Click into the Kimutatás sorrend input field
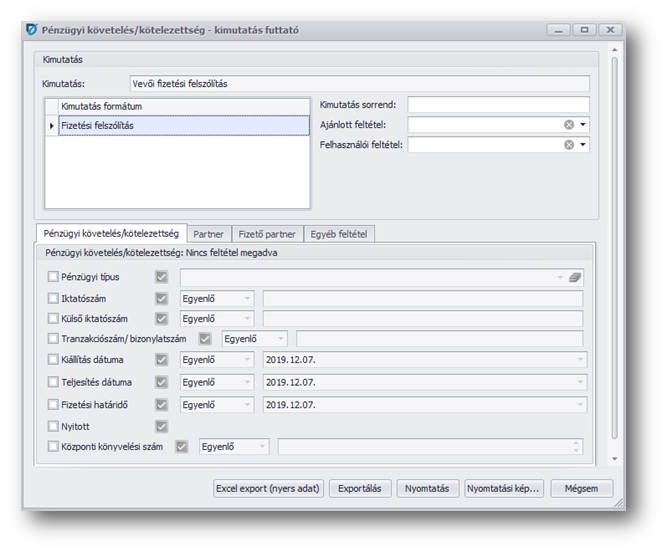Screen dimensions: 668x553 [x=498, y=105]
